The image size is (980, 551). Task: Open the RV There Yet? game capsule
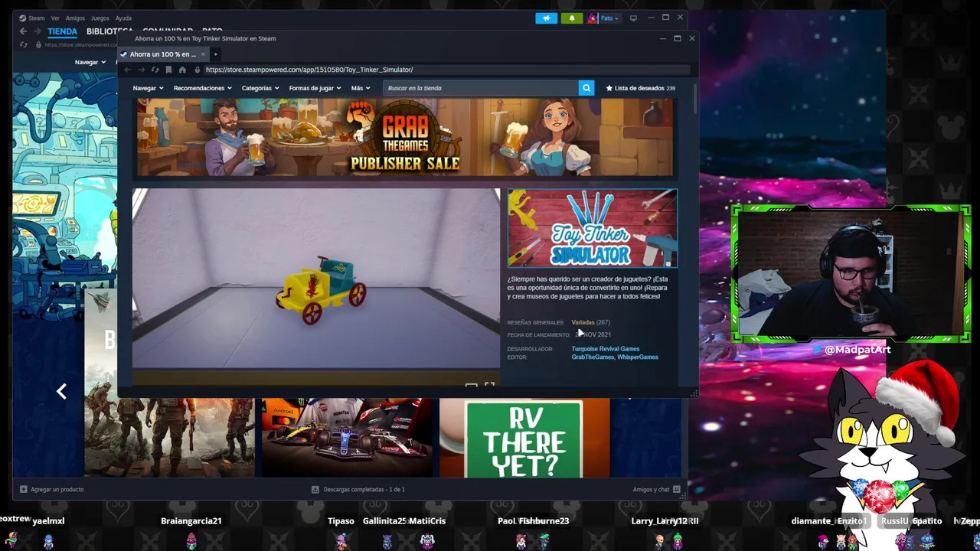pyautogui.click(x=524, y=437)
